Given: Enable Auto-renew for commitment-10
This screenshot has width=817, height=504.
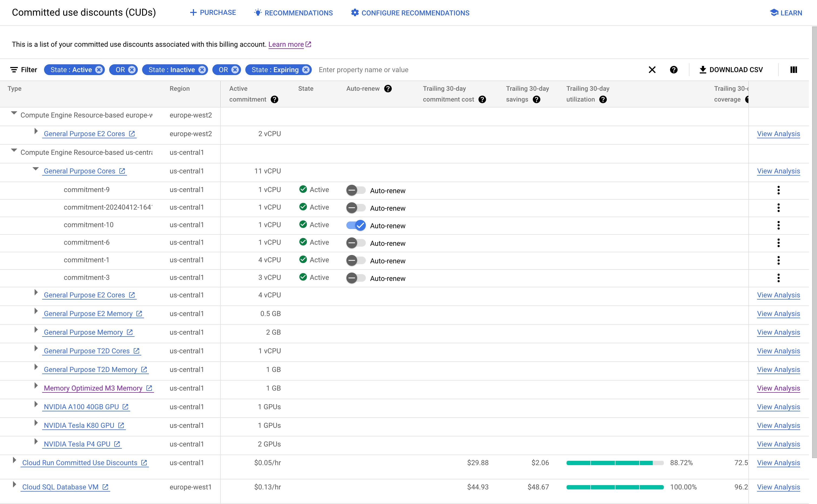Looking at the screenshot, I should click(356, 226).
